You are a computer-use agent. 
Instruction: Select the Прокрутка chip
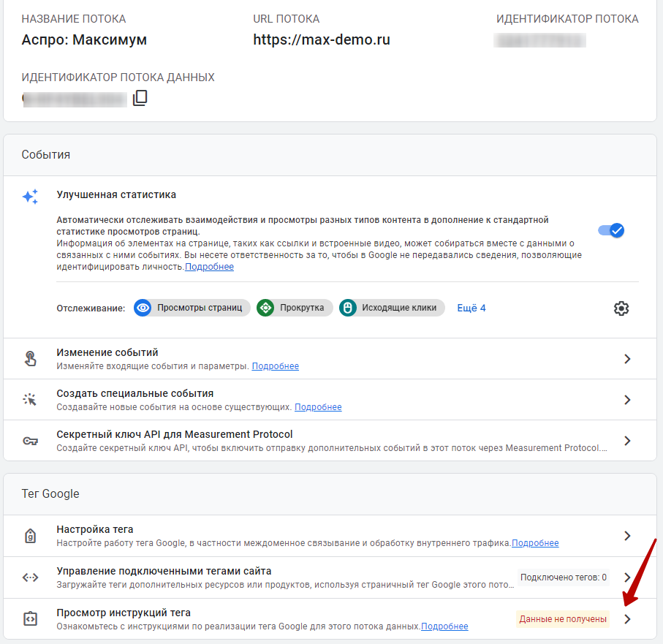coord(295,308)
